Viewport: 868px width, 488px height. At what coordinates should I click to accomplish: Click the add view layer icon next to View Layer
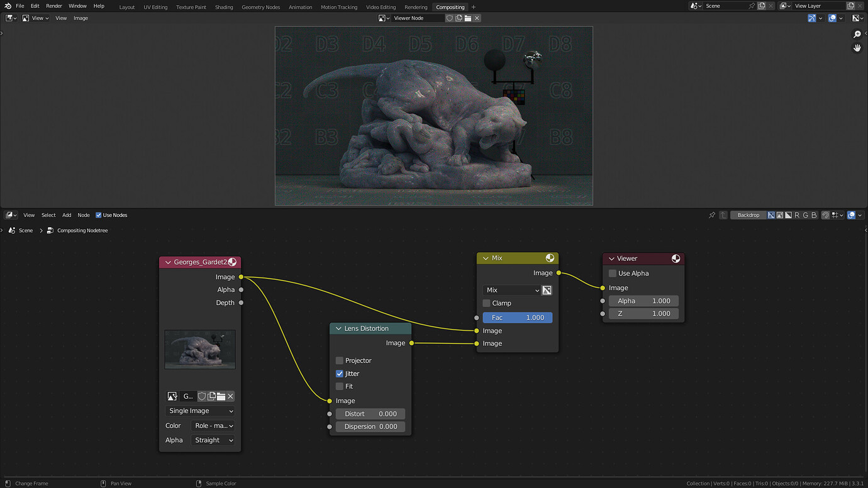pos(850,6)
